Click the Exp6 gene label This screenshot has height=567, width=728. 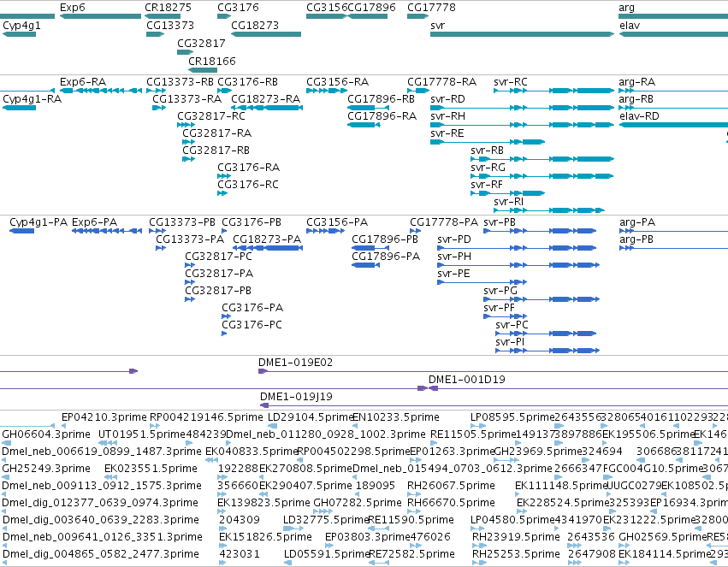tap(73, 8)
